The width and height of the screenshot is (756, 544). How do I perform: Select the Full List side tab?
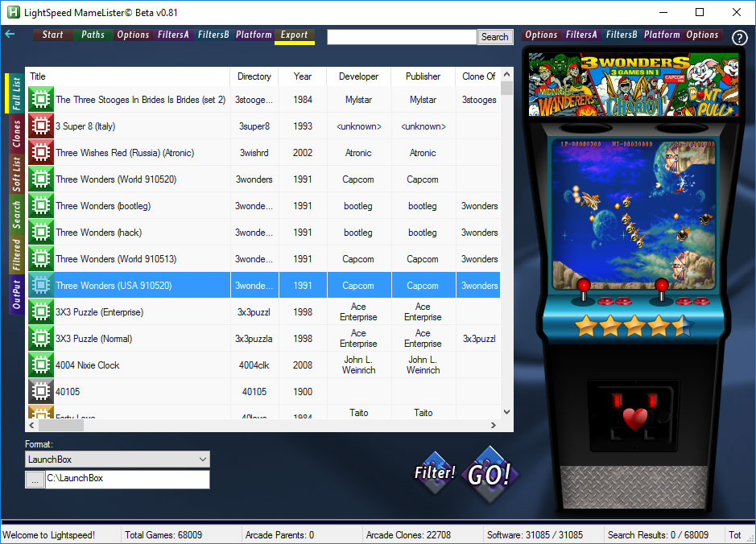[16, 93]
